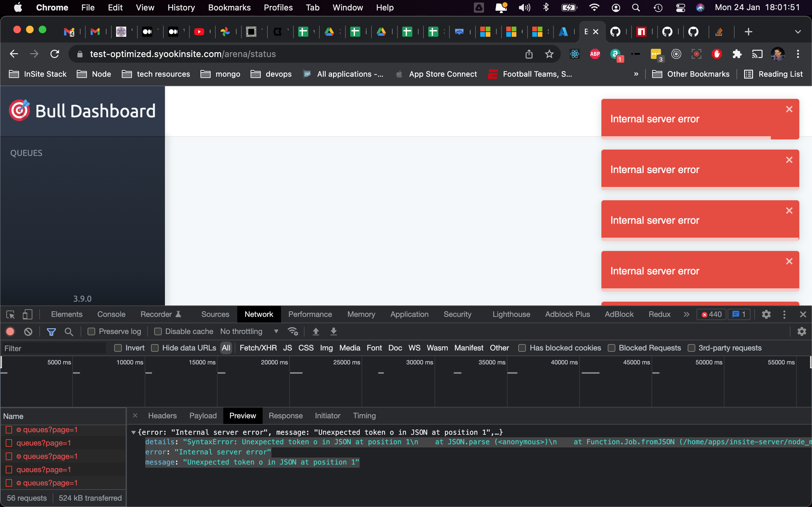The image size is (812, 507).
Task: Stop recording network log
Action: 10,331
